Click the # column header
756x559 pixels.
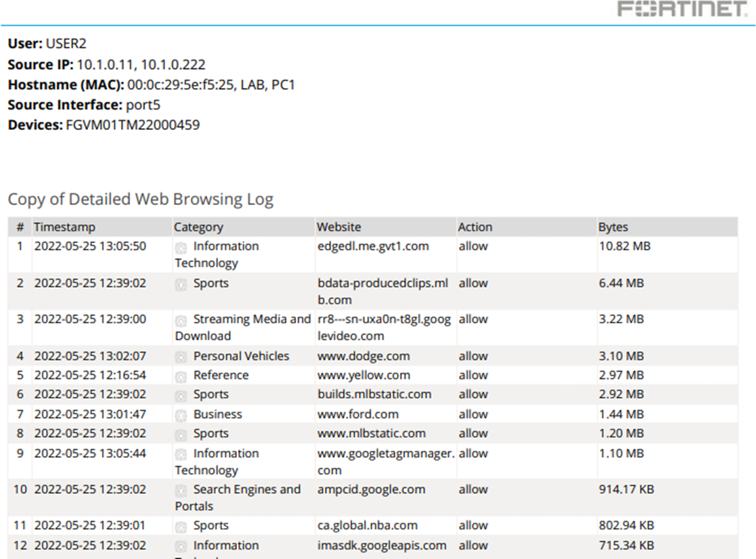pyautogui.click(x=20, y=227)
